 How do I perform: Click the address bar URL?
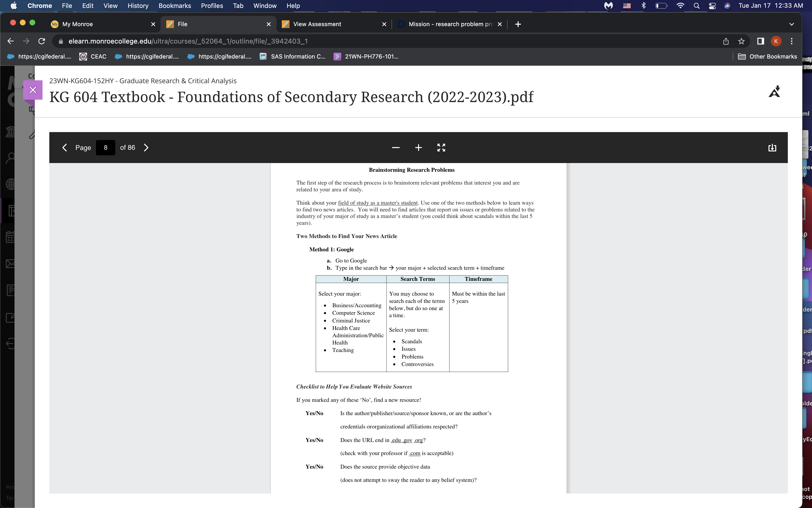[188, 41]
